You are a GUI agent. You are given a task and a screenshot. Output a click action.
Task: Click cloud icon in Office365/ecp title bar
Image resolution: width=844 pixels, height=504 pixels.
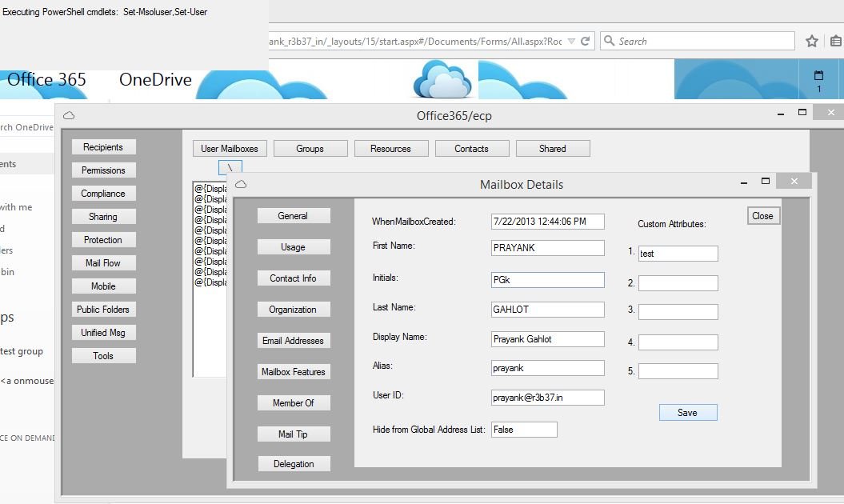point(69,115)
